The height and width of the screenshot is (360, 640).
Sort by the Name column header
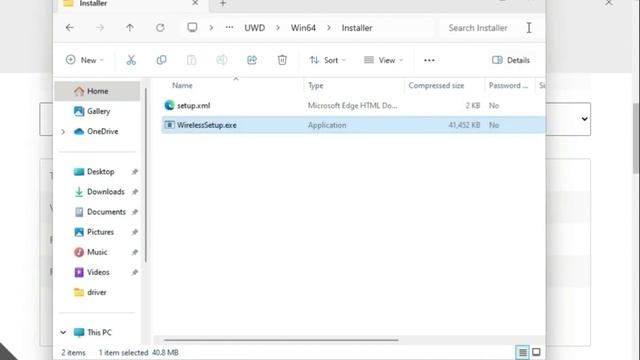pyautogui.click(x=182, y=85)
